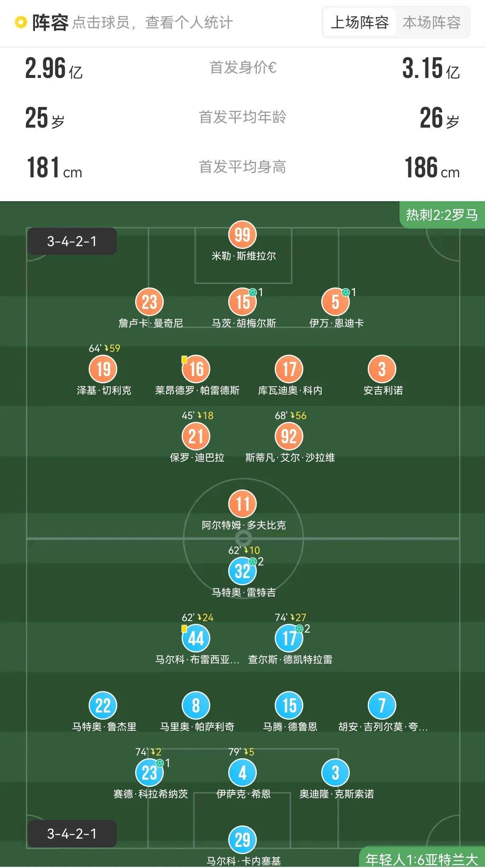Open 热刺2:2罗马 match label

[442, 215]
